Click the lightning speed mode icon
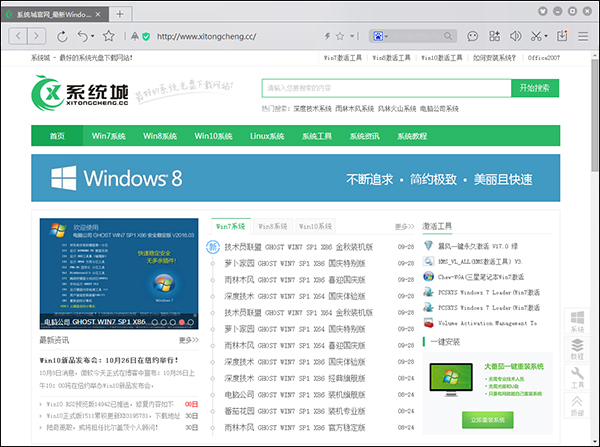600x447 pixels. point(327,36)
